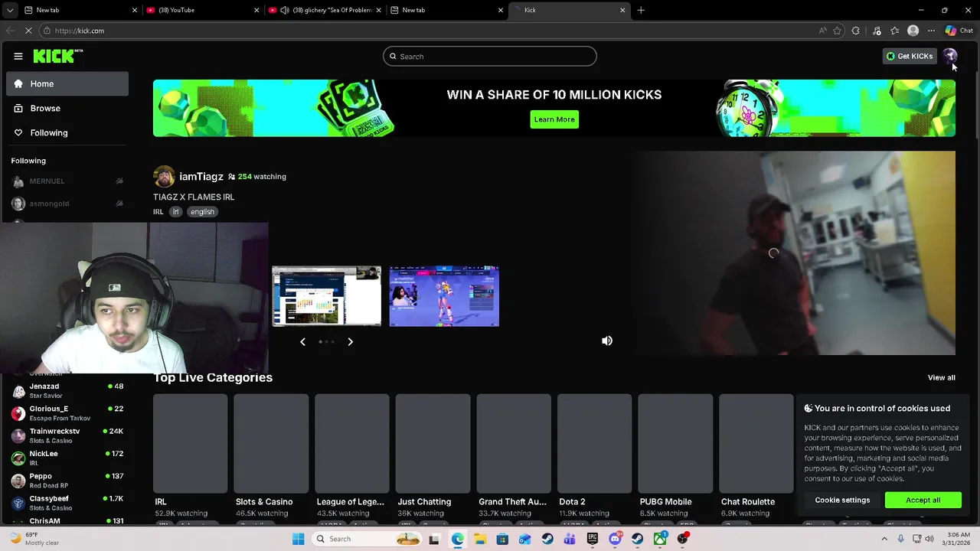Click Learn More on the banner
980x551 pixels.
click(554, 119)
